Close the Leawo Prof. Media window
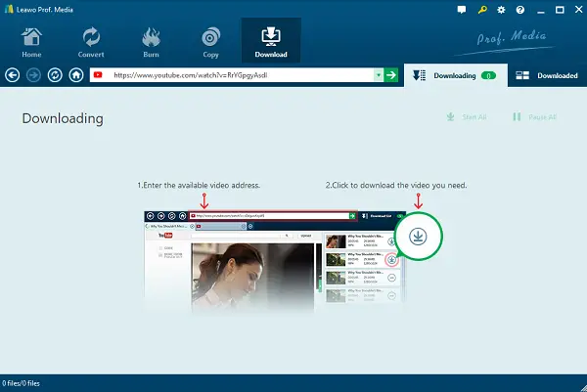 (x=579, y=10)
